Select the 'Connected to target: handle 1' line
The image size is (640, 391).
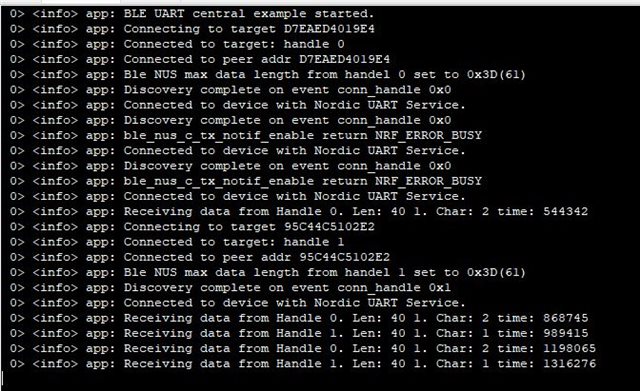(x=177, y=242)
